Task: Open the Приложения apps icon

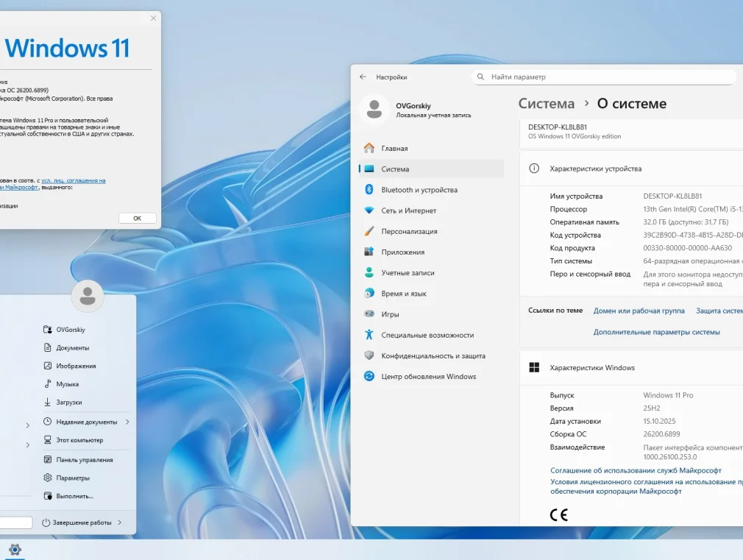Action: click(x=369, y=252)
